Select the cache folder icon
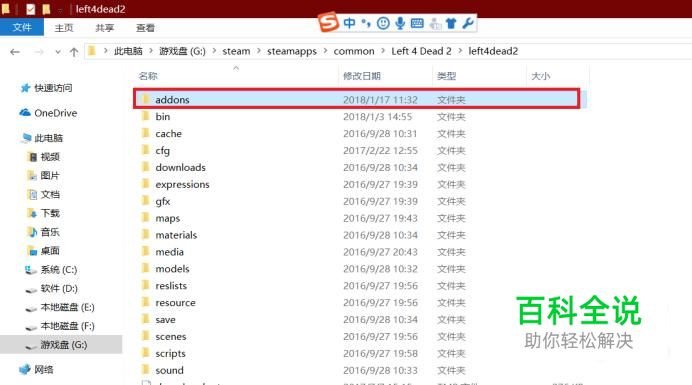 pyautogui.click(x=146, y=133)
